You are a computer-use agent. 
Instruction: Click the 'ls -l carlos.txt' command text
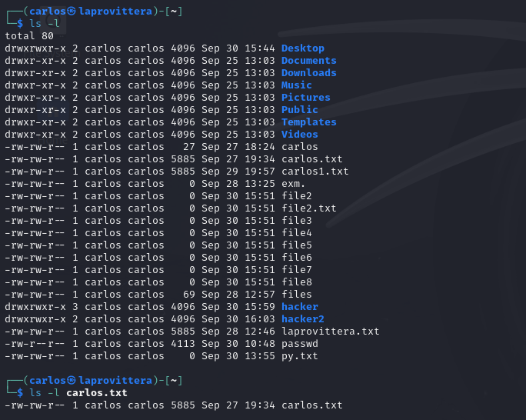click(x=78, y=393)
